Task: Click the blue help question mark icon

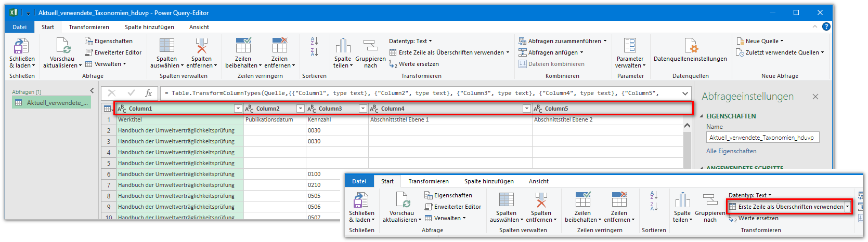Action: [x=826, y=26]
